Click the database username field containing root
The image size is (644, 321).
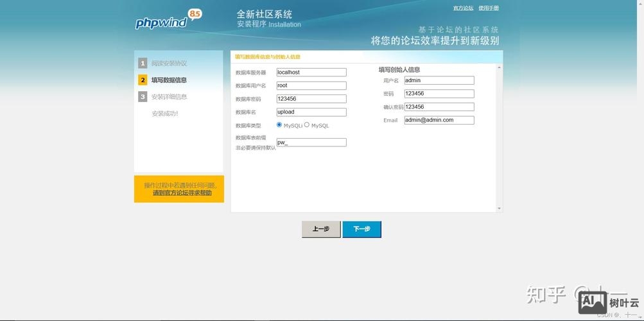pos(311,85)
